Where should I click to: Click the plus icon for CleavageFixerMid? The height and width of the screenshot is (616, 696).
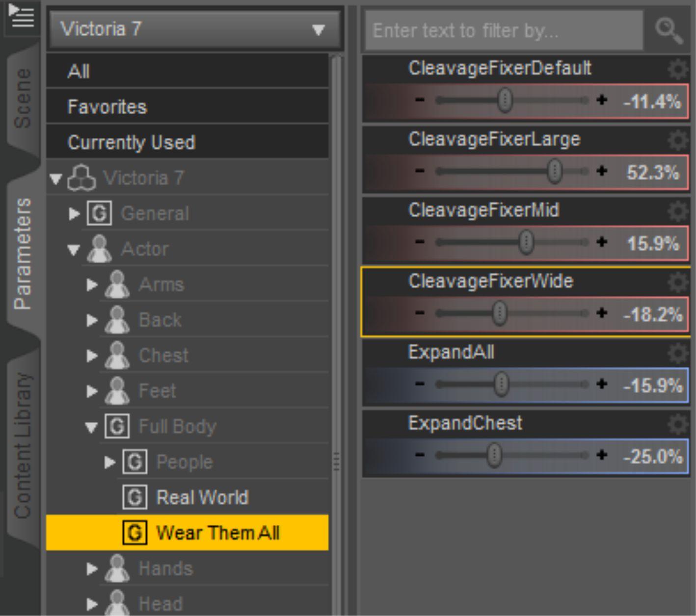tap(602, 242)
